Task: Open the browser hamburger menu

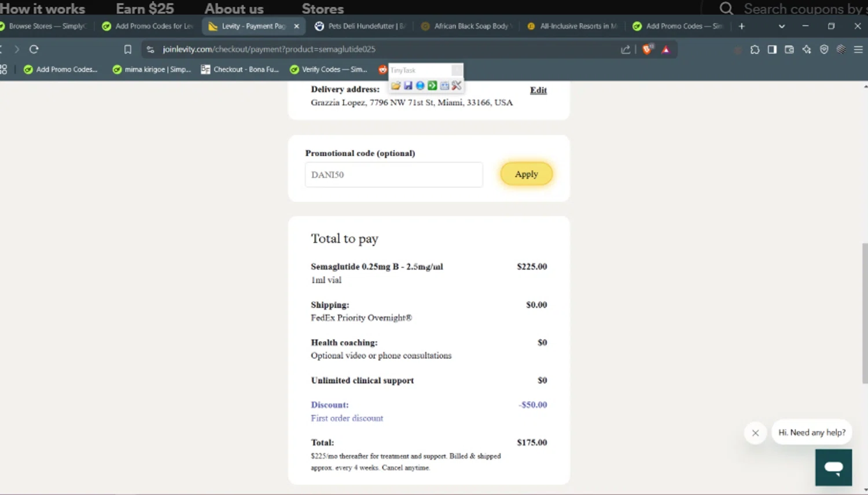Action: (x=858, y=49)
